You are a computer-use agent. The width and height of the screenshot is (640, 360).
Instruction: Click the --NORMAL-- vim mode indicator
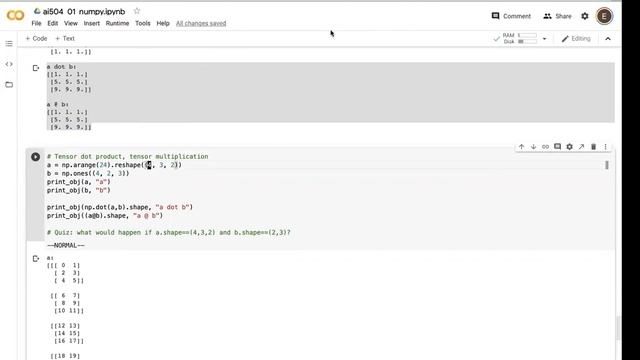(66, 245)
